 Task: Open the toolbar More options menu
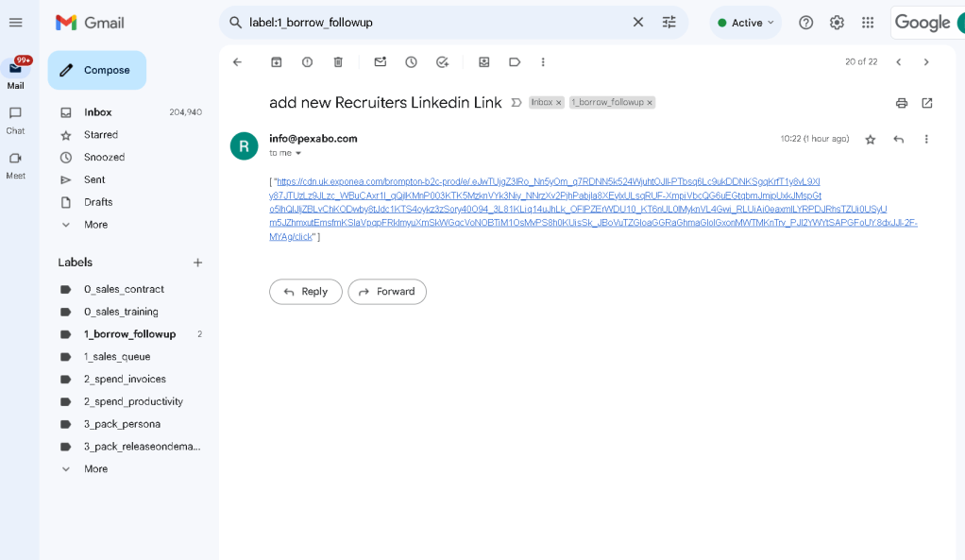[x=543, y=62]
